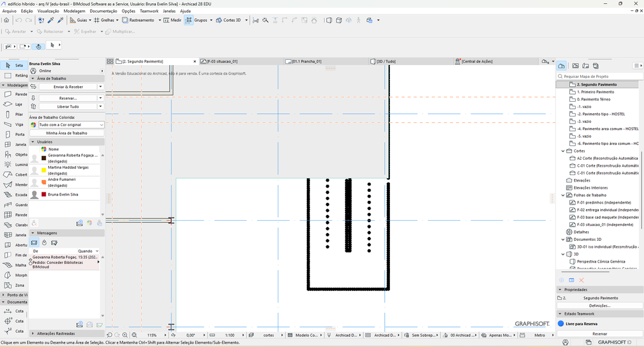This screenshot has height=347, width=644.
Task: Select the Malha mesh tool
Action: (14, 265)
